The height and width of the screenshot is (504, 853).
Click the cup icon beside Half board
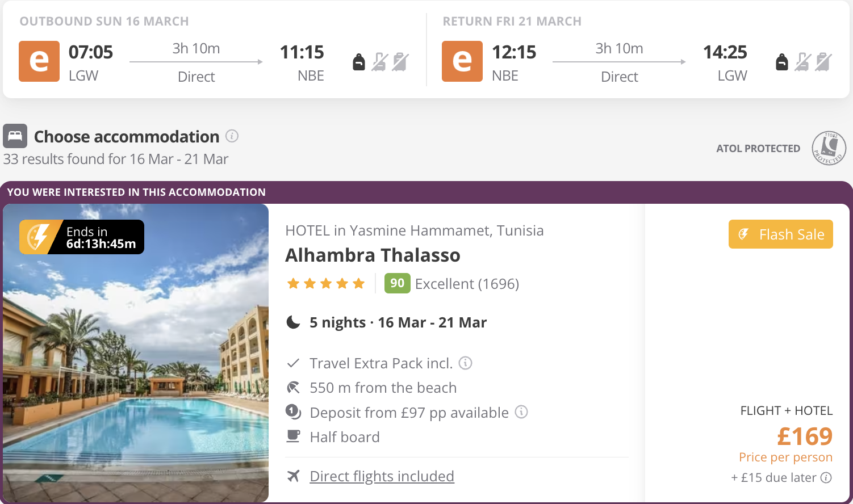coord(293,436)
